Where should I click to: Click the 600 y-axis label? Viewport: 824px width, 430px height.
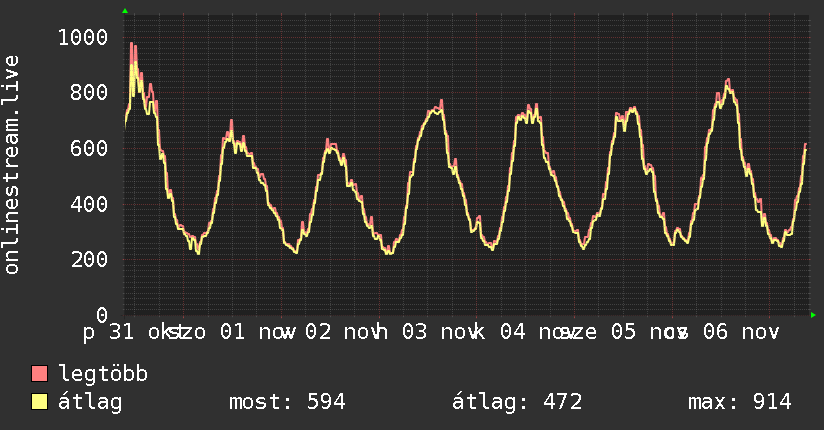(88, 148)
